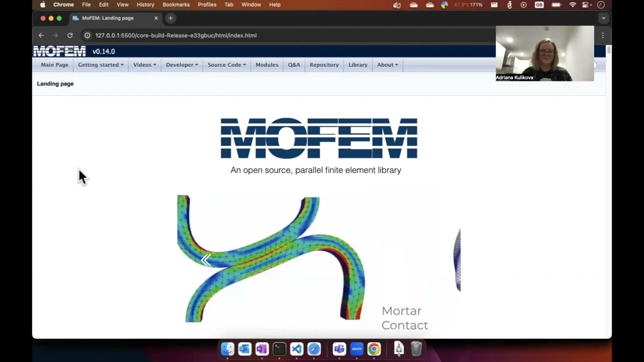Expand the About dropdown menu
The height and width of the screenshot is (362, 644).
click(387, 65)
